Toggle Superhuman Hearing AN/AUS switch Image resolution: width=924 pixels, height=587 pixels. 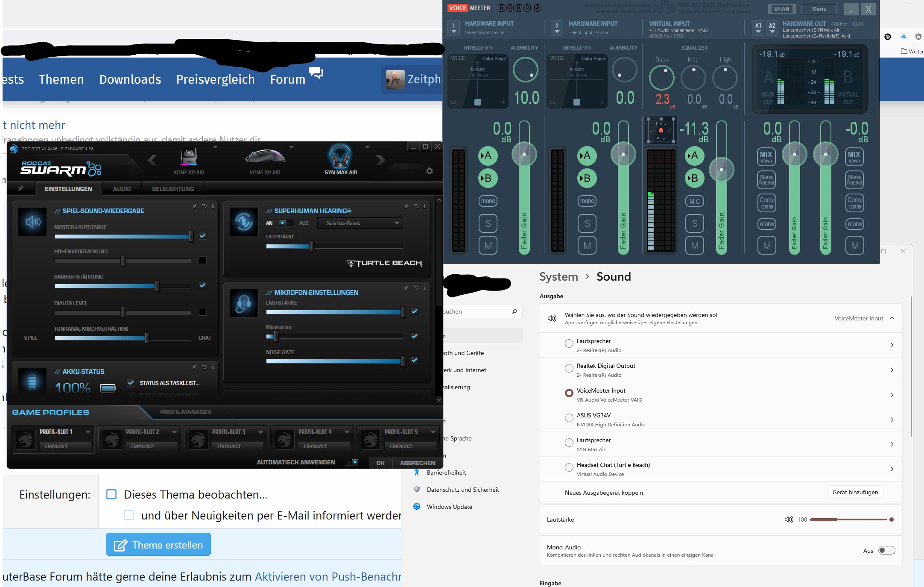(286, 223)
